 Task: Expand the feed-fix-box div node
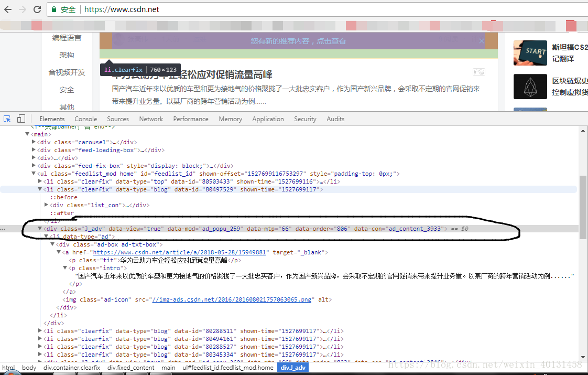[34, 166]
